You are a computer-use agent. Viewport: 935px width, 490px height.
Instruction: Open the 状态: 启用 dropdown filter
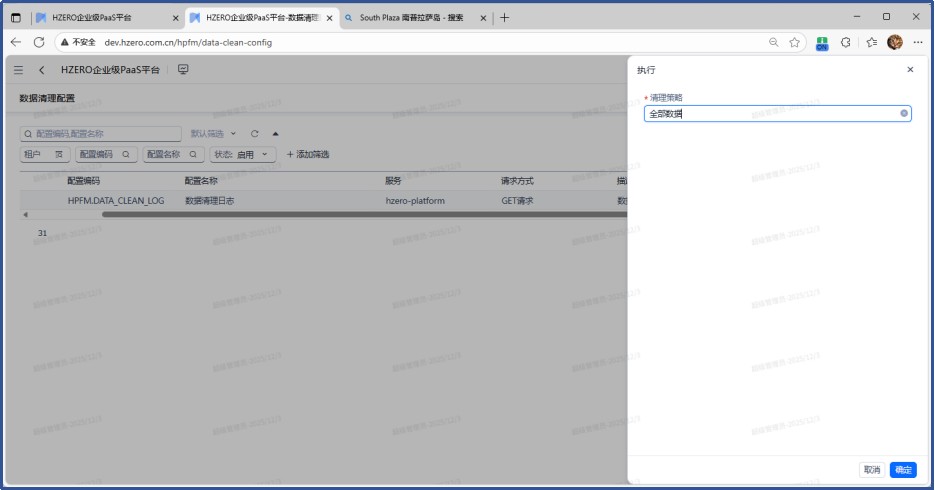click(243, 155)
